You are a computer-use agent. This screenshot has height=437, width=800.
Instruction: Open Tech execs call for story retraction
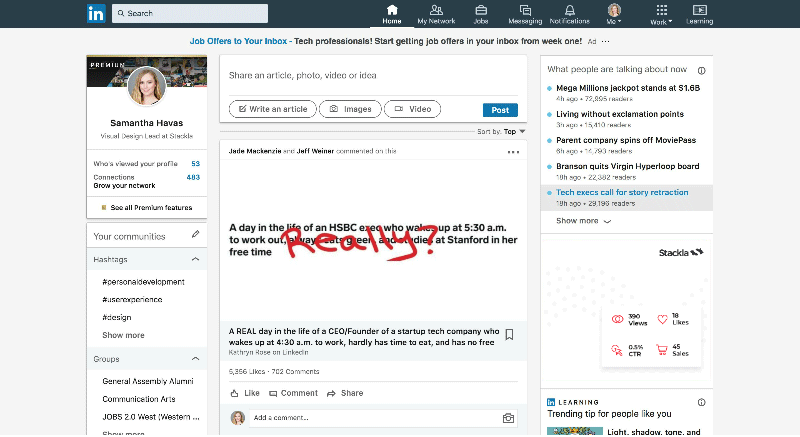622,192
